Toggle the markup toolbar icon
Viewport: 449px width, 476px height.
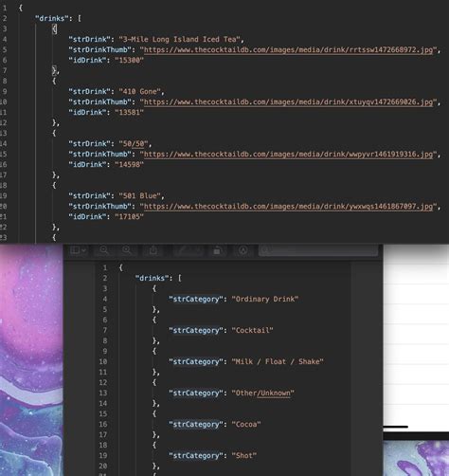pyautogui.click(x=243, y=250)
